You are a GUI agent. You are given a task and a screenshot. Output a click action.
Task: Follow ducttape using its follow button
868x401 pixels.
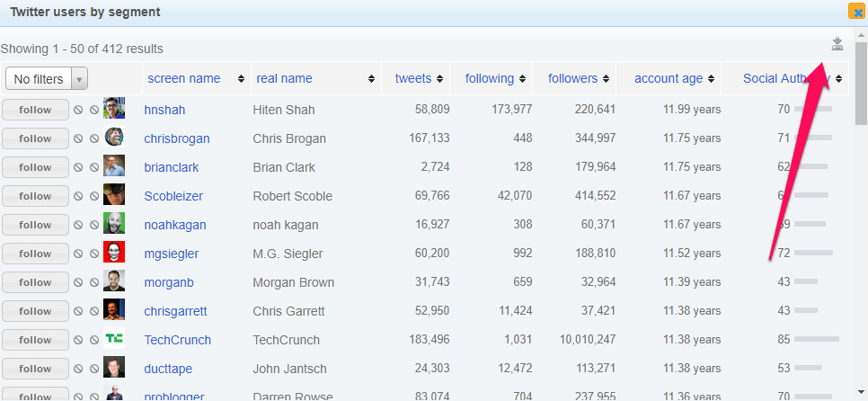(x=35, y=369)
